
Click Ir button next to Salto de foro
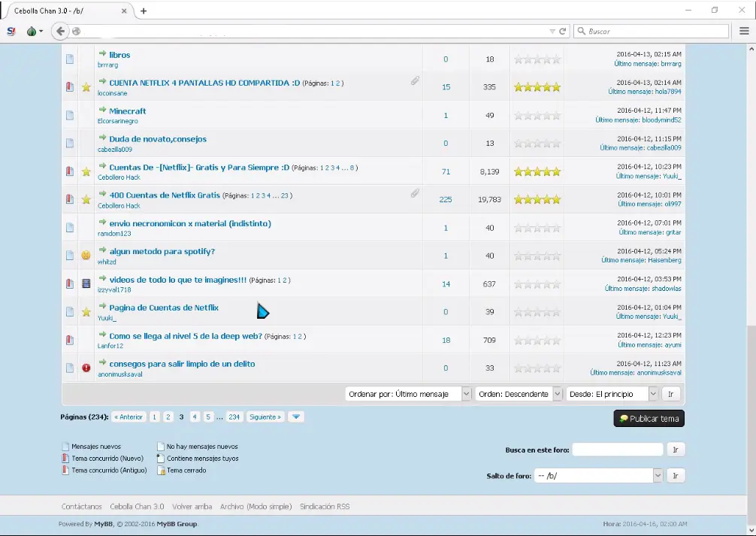click(x=676, y=476)
